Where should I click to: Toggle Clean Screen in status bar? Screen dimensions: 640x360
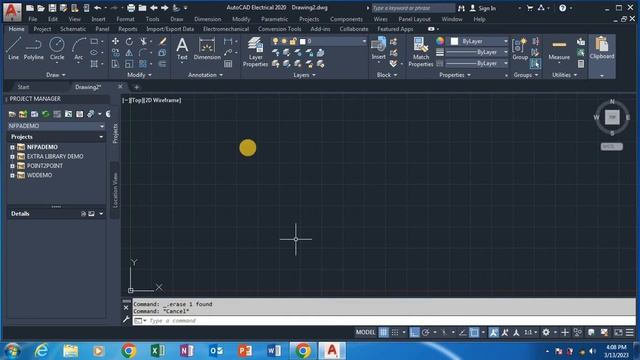pyautogui.click(x=618, y=333)
